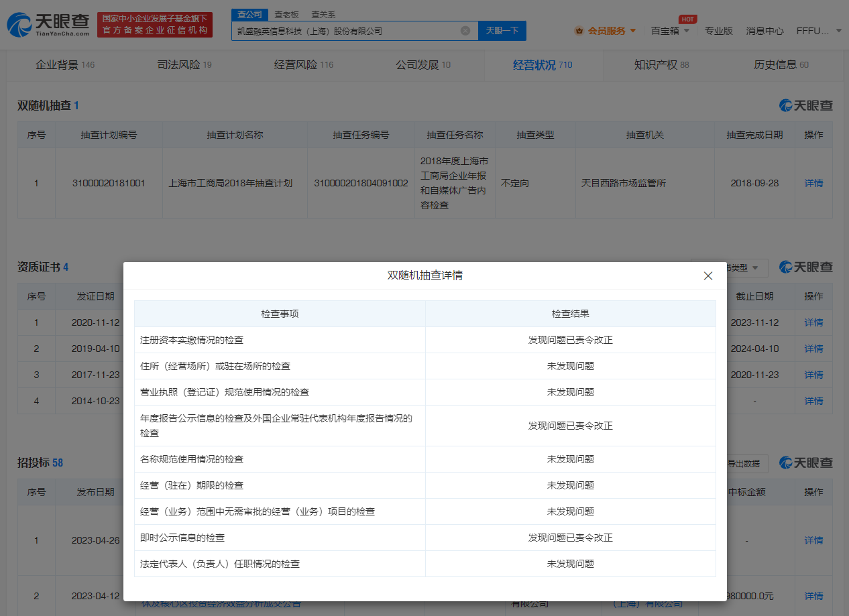849x616 pixels.
Task: Click the 住所（经营场所）或驻在场所的检查 item
Action: (x=215, y=366)
